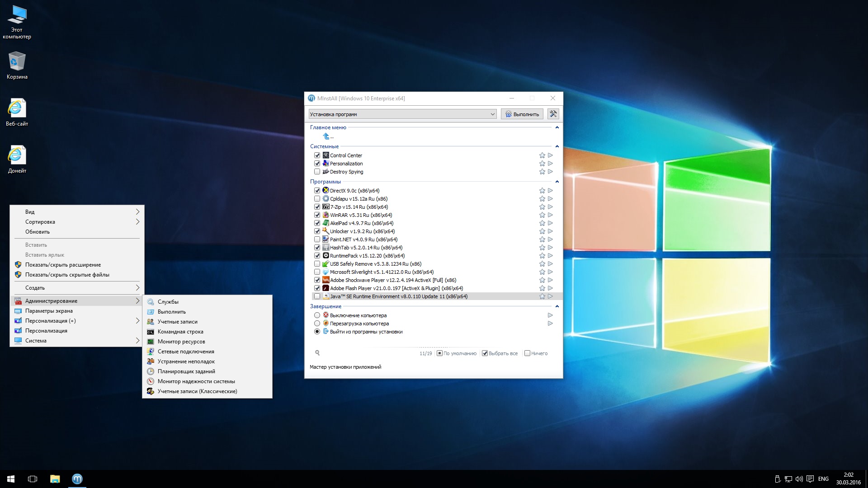Select Перезагрузка компьютера radio button
The image size is (868, 488).
pyautogui.click(x=317, y=324)
